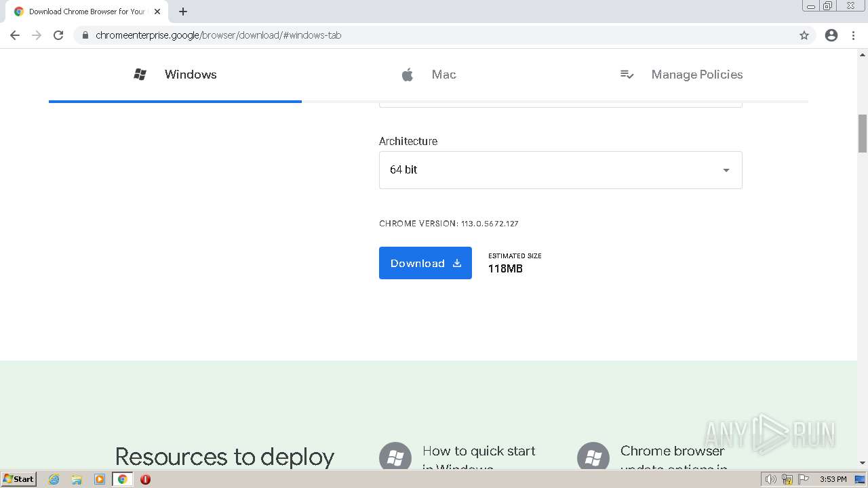Bookmark this page with the star icon
Viewport: 868px width, 488px height.
[804, 35]
